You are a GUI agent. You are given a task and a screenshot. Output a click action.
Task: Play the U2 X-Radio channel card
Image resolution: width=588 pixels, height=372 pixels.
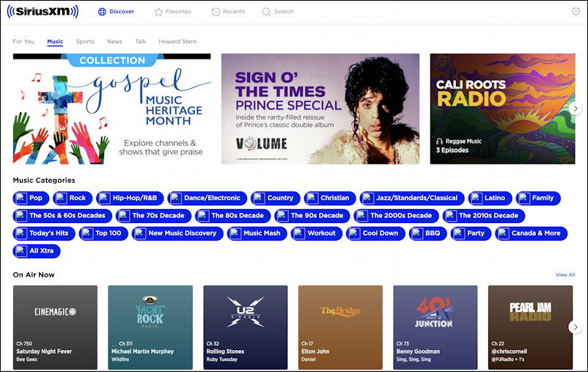click(246, 327)
